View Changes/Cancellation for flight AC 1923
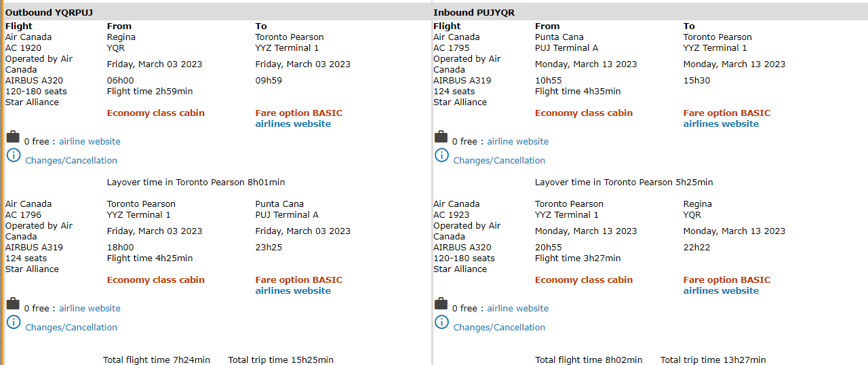 499,328
